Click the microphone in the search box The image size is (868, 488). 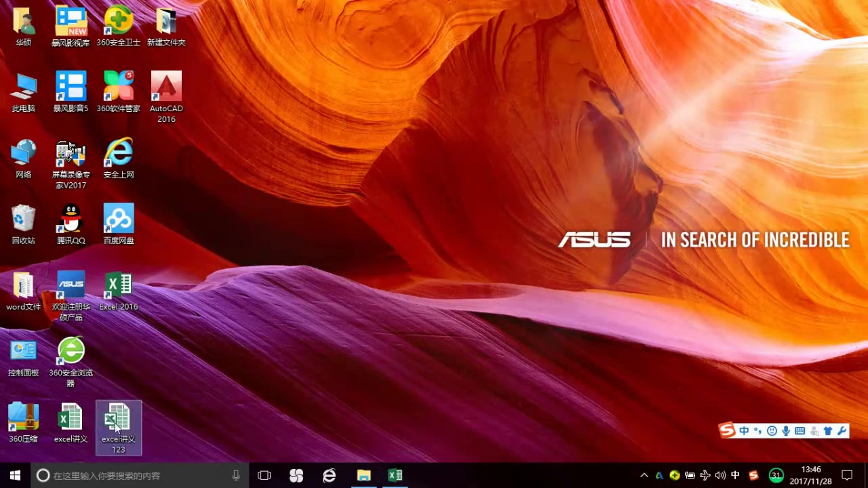[x=236, y=475]
